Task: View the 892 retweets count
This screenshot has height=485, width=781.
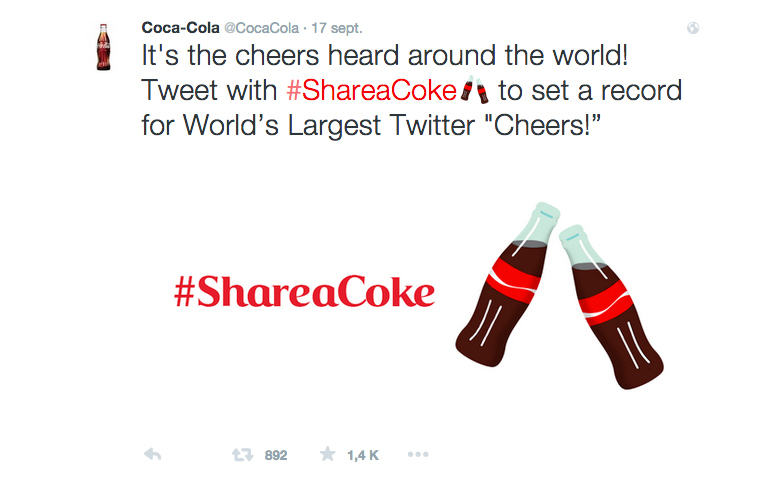Action: point(276,455)
